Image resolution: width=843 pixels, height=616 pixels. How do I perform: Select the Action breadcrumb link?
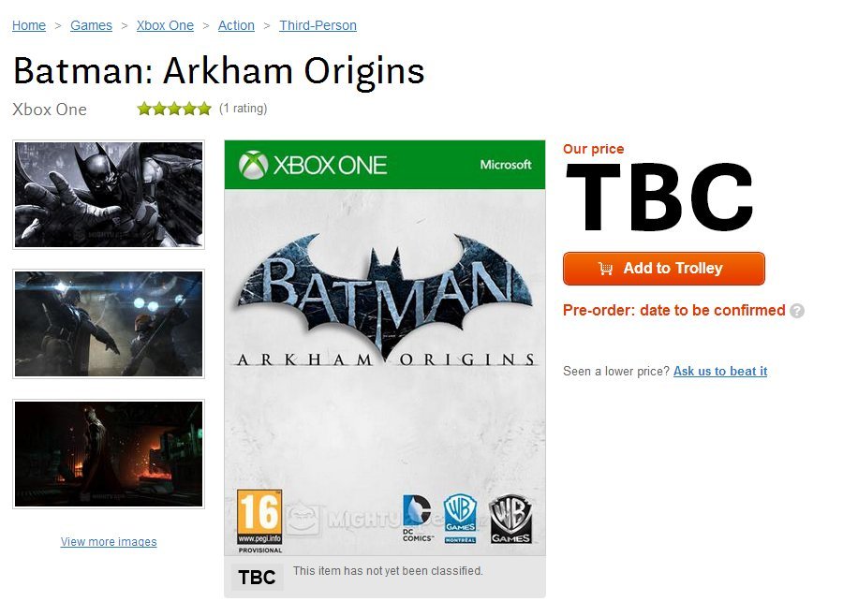pyautogui.click(x=236, y=25)
